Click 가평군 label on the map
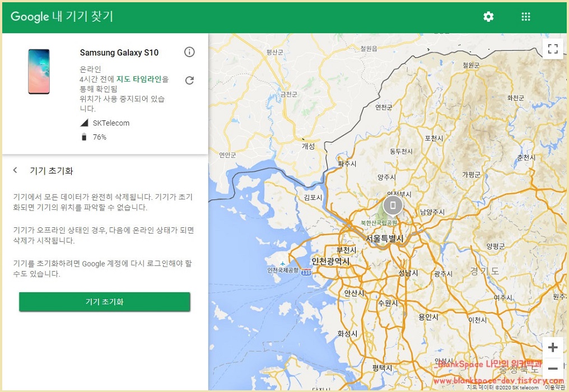Image resolution: width=569 pixels, height=392 pixels. point(471,175)
